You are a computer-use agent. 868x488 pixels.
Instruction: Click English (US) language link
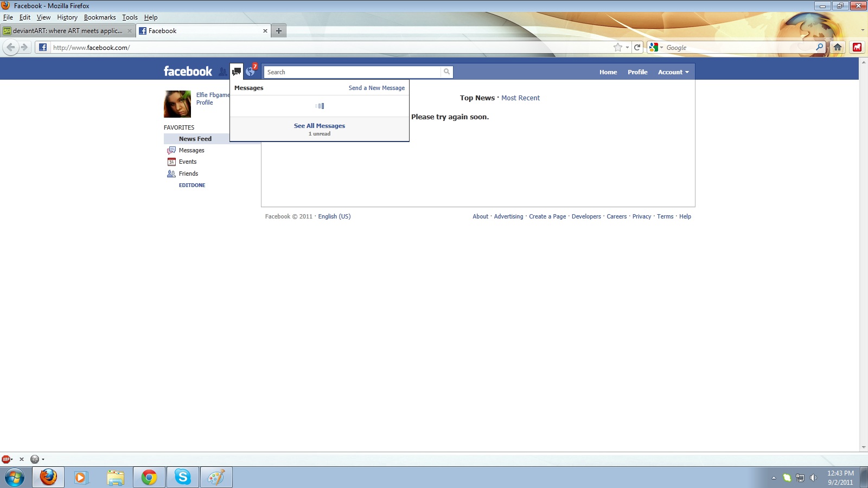pyautogui.click(x=334, y=216)
